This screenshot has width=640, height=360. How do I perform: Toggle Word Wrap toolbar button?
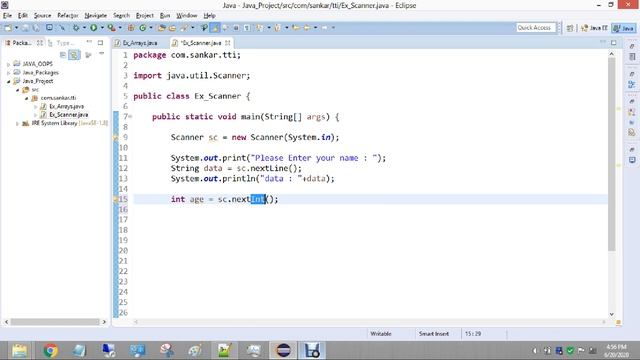pyautogui.click(x=226, y=28)
